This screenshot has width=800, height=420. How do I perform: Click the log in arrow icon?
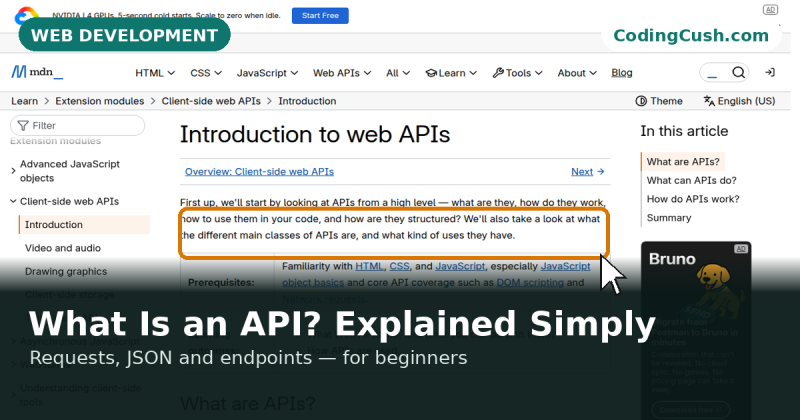770,72
